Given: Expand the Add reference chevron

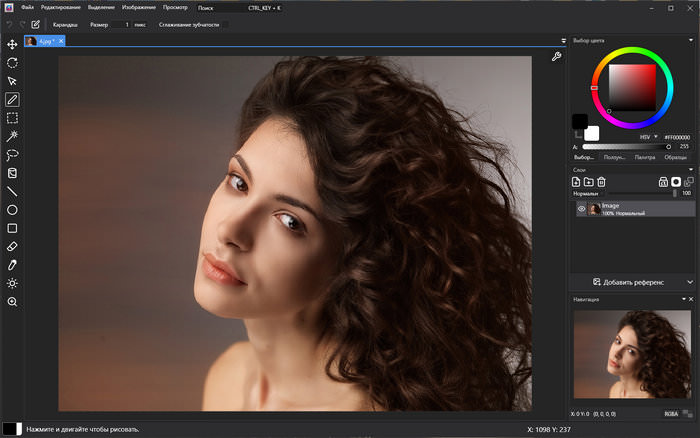Looking at the screenshot, I should (690, 282).
